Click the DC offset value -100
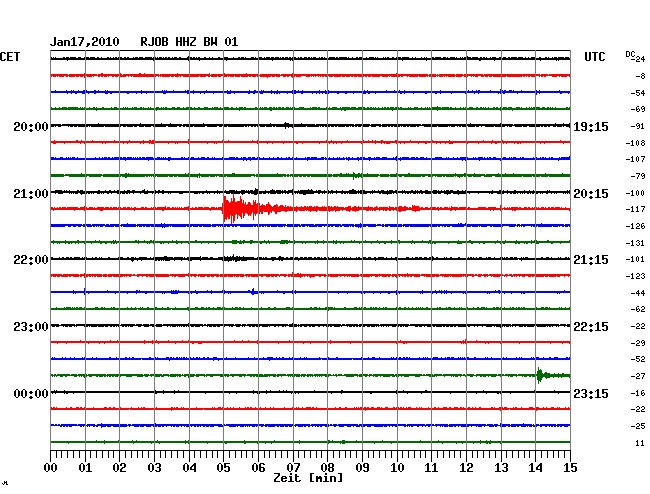 coord(635,193)
